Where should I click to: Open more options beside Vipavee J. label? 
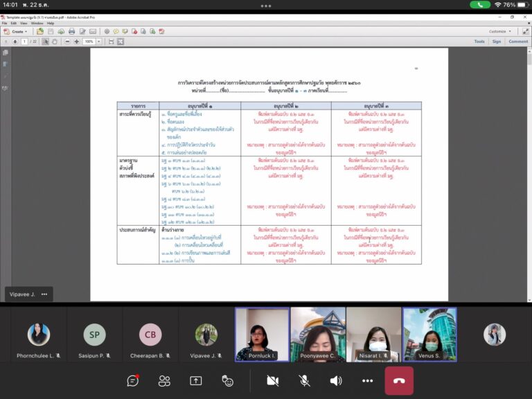click(44, 294)
